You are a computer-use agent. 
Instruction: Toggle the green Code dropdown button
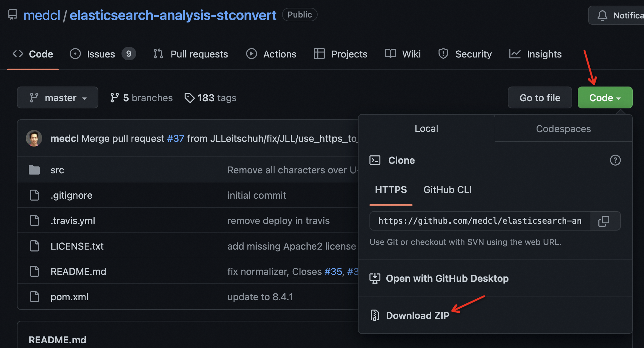point(605,98)
